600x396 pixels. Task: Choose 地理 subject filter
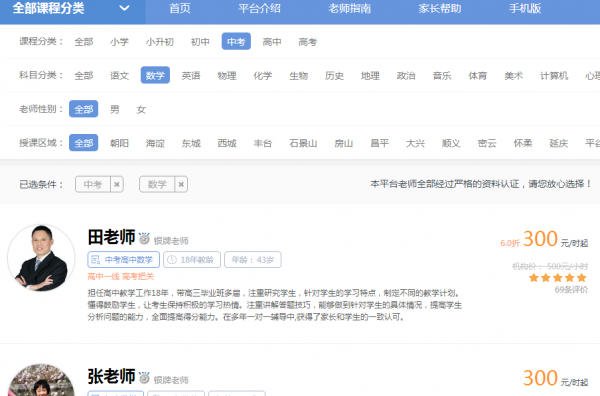pos(370,75)
